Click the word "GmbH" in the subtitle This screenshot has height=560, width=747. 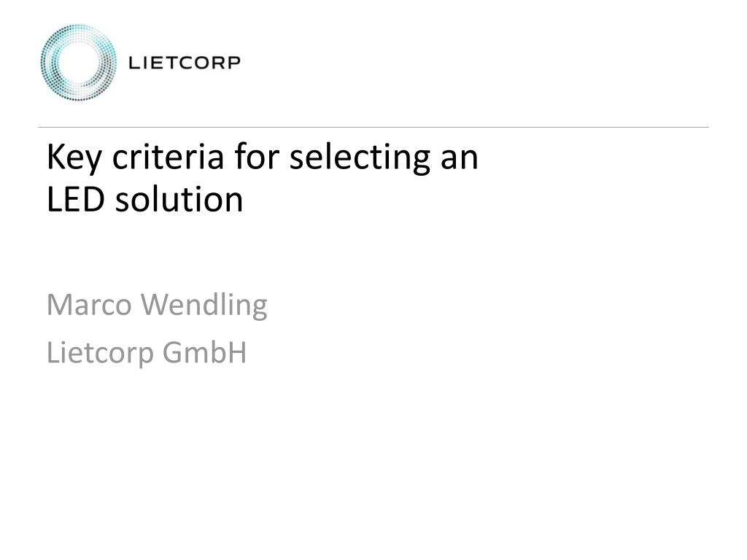click(x=204, y=352)
